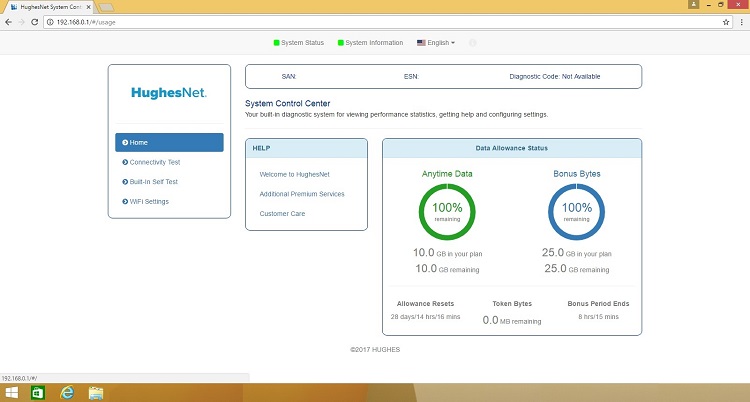Viewport: 750px width, 402px height.
Task: Open Additional Premium Services link
Action: [x=302, y=194]
